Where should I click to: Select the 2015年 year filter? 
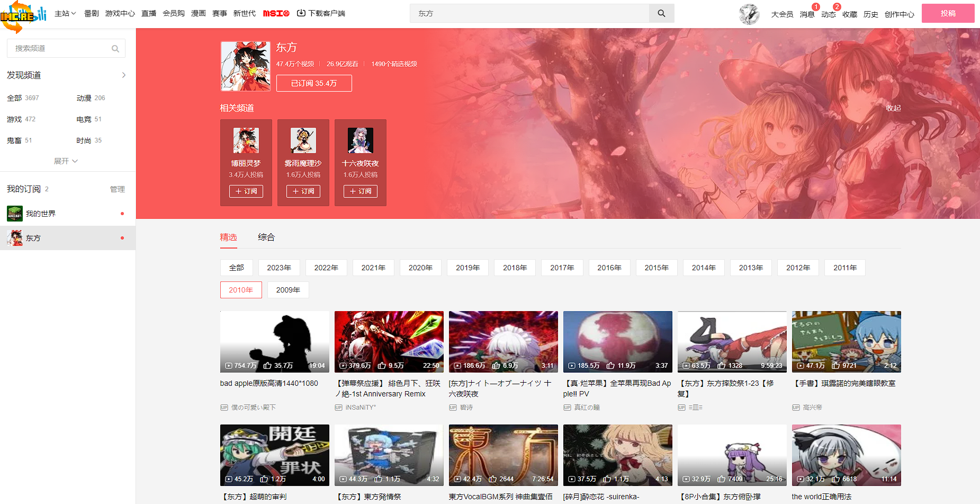pyautogui.click(x=657, y=268)
